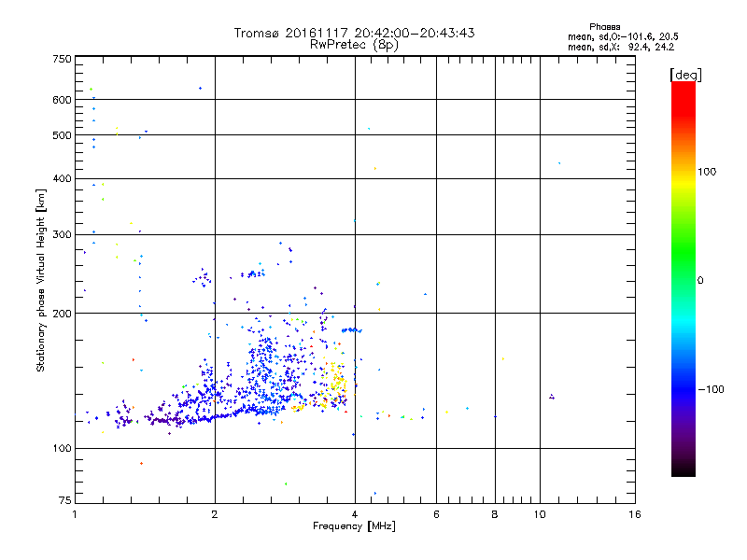Click the 'Stationary phase Virtual Height [km]' axis label
Viewport: 747px width, 560px height.
41,281
